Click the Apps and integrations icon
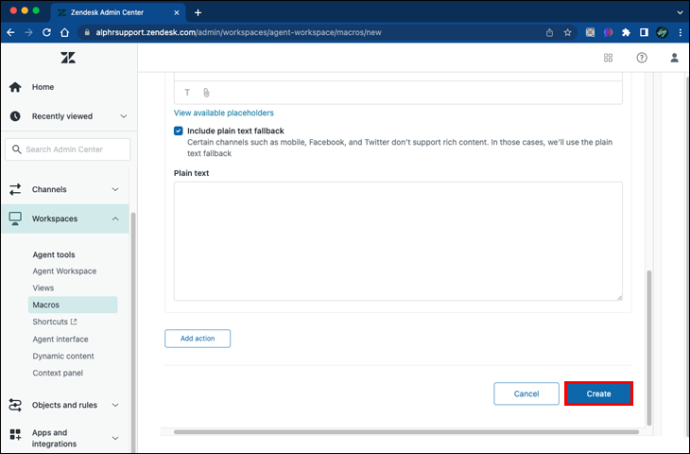Image resolution: width=690 pixels, height=454 pixels. (15, 435)
